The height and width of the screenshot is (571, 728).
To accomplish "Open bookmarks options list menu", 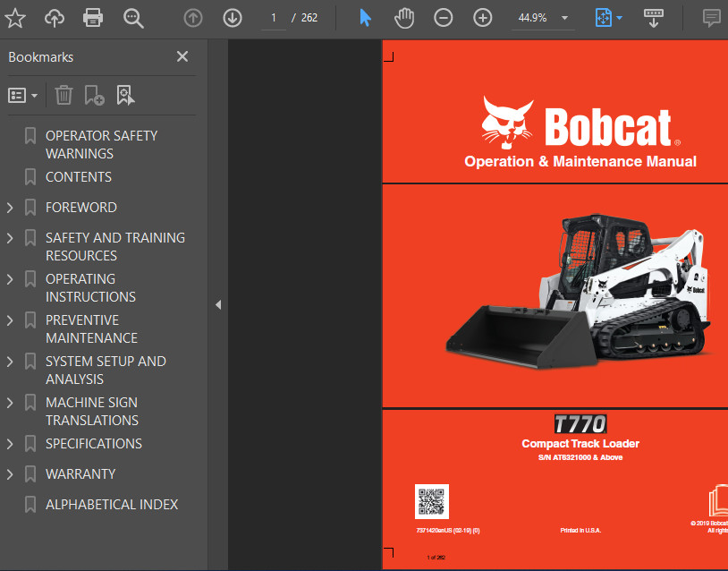I will pyautogui.click(x=22, y=96).
